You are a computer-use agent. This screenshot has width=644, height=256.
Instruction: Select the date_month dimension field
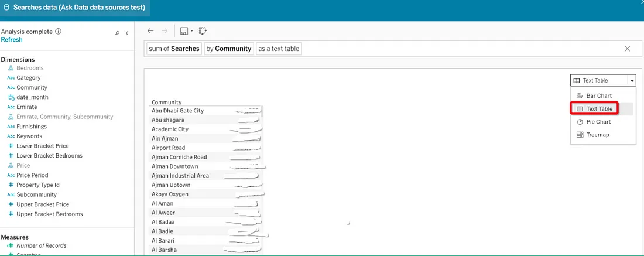(32, 97)
